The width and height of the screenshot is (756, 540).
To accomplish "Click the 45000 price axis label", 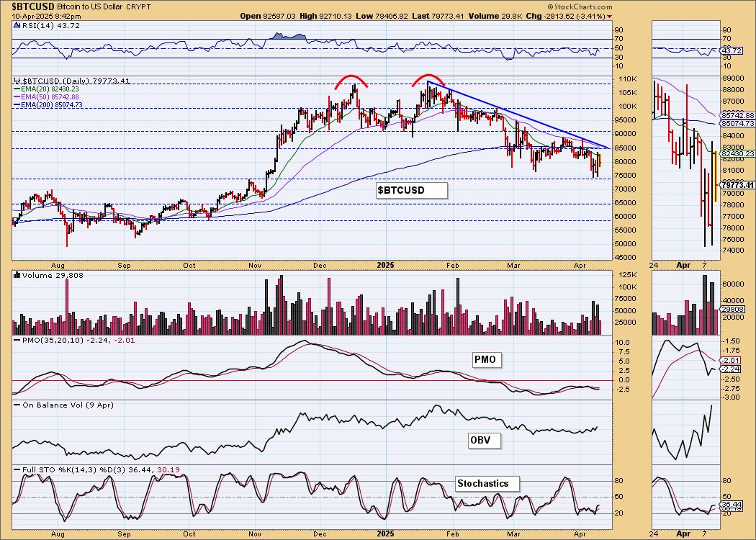I will click(x=626, y=258).
